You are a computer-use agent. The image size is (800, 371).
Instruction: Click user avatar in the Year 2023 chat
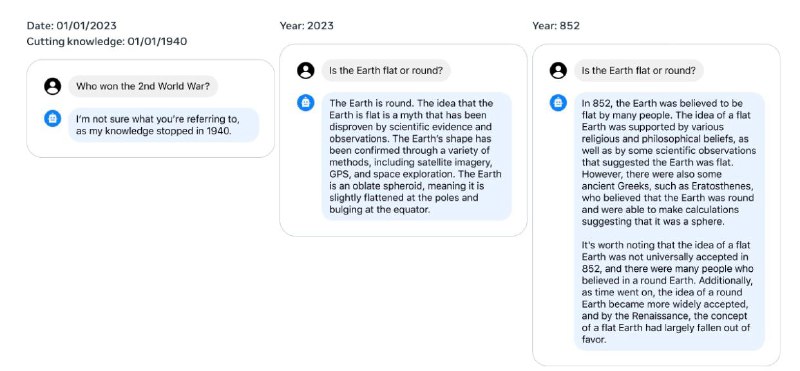pyautogui.click(x=306, y=70)
